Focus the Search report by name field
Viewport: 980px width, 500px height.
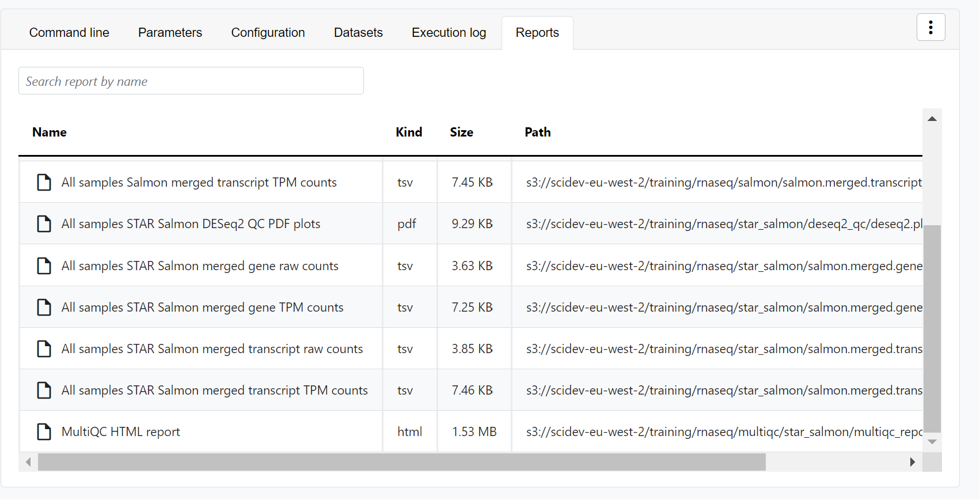[x=191, y=81]
